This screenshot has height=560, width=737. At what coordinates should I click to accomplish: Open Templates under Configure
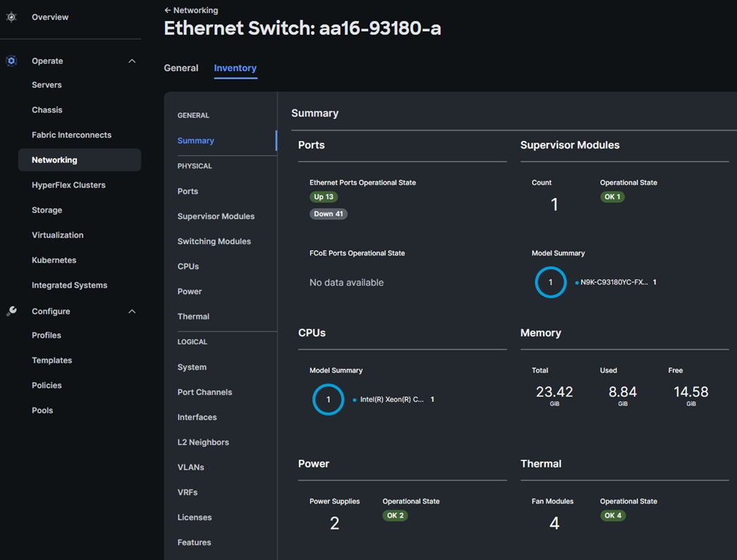point(51,360)
